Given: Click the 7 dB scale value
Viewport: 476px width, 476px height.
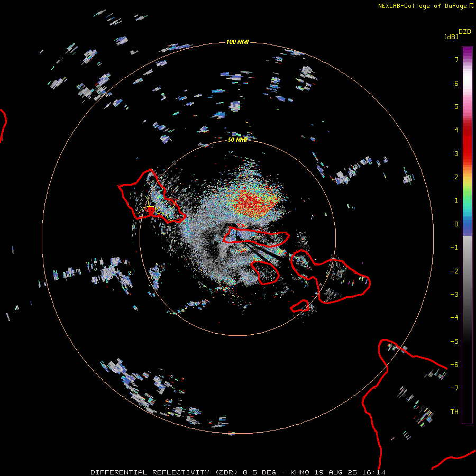Looking at the screenshot, I should 456,59.
